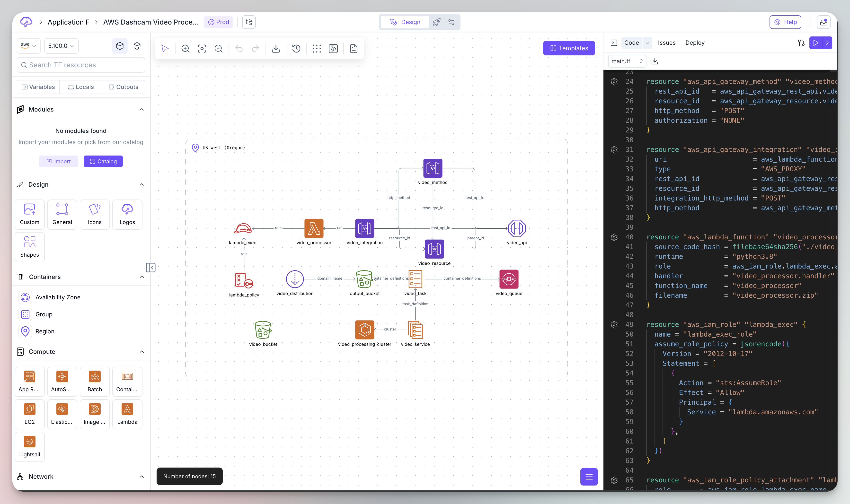Viewport: 850px width, 504px height.
Task: Open the Templates panel
Action: 569,48
